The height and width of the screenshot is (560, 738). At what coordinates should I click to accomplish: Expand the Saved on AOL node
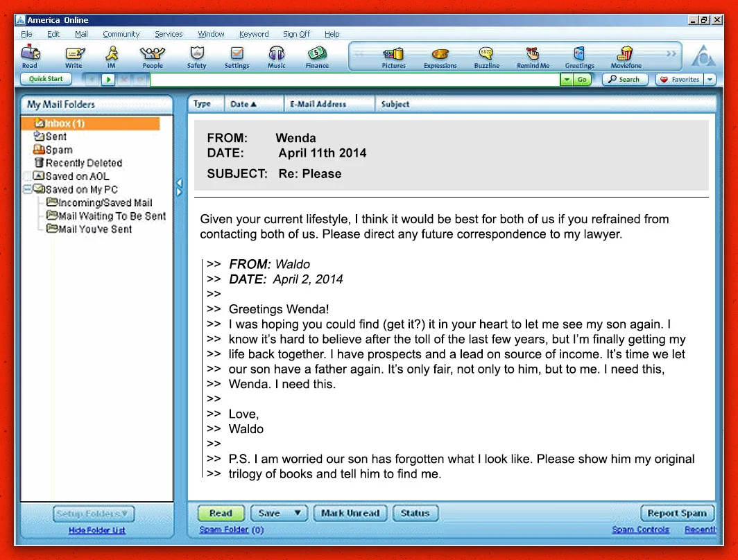point(27,176)
